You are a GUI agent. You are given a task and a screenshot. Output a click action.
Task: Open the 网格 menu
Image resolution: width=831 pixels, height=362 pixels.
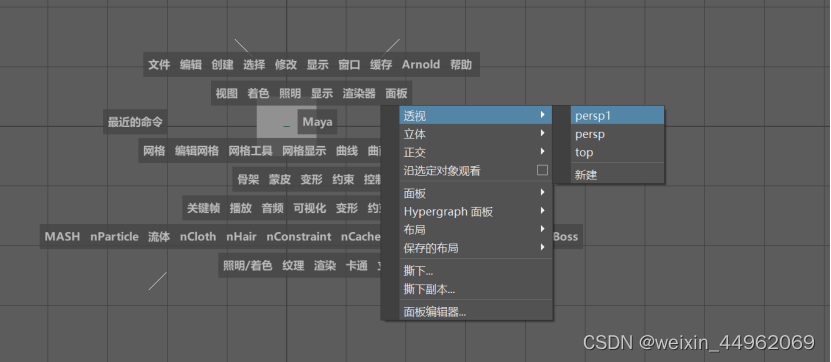tap(154, 151)
